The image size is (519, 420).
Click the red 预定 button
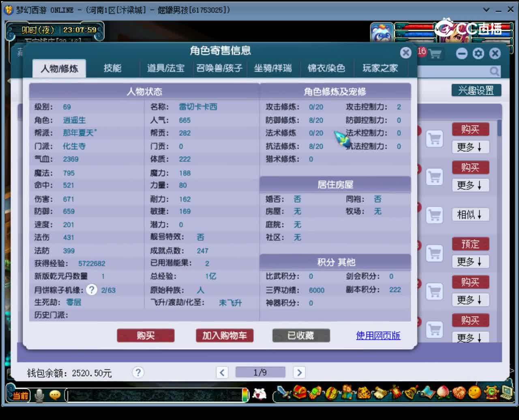pyautogui.click(x=470, y=244)
